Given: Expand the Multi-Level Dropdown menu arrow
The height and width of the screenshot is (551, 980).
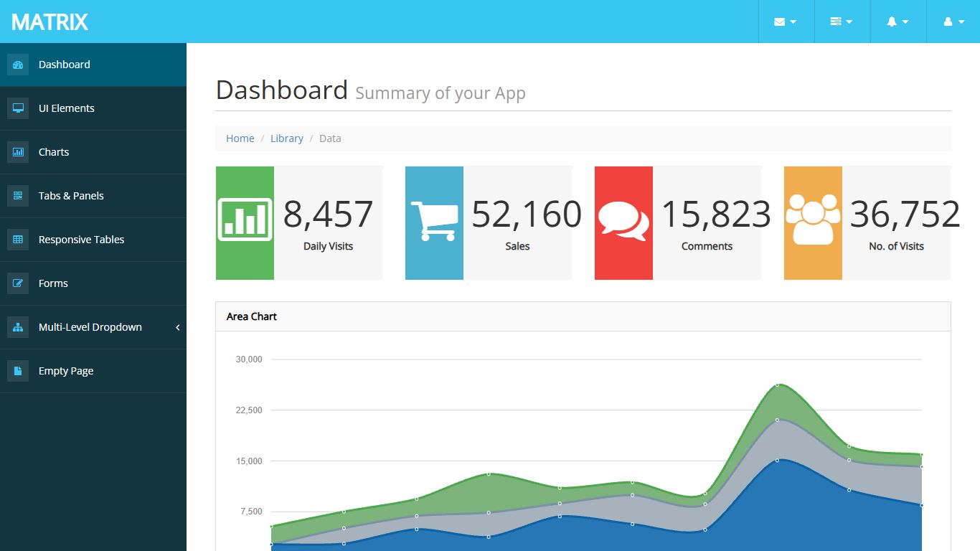Looking at the screenshot, I should [177, 327].
